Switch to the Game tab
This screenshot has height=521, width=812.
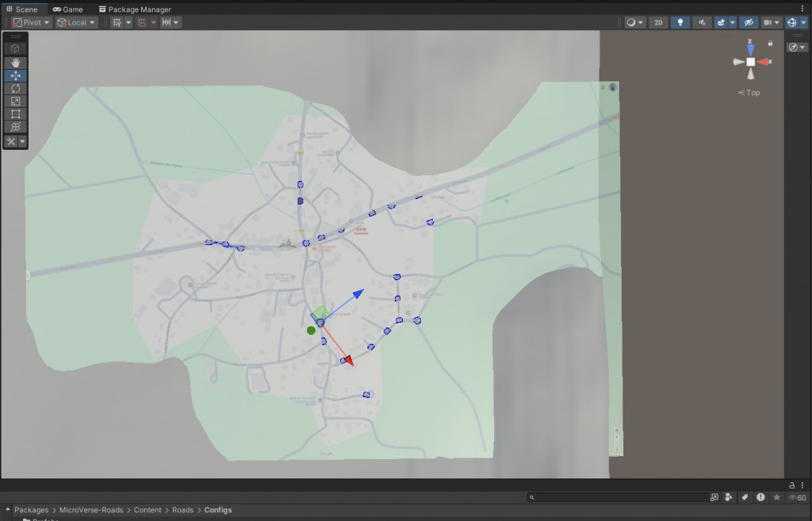pos(68,10)
